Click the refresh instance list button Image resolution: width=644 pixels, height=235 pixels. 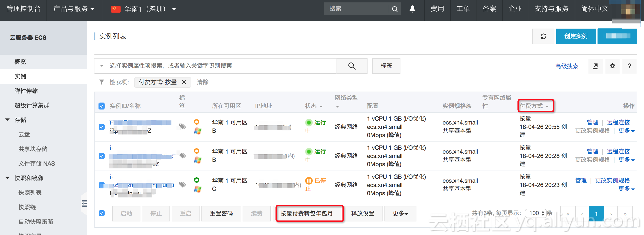tap(543, 36)
